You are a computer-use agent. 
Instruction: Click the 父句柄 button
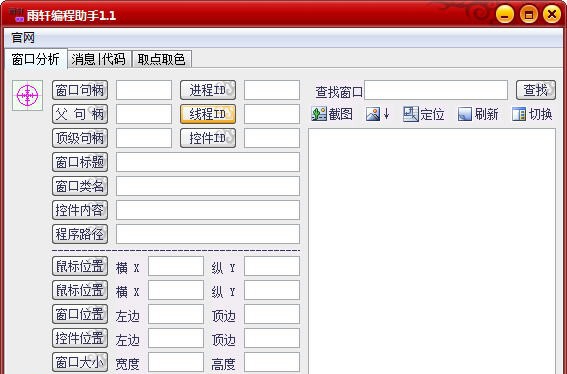80,114
